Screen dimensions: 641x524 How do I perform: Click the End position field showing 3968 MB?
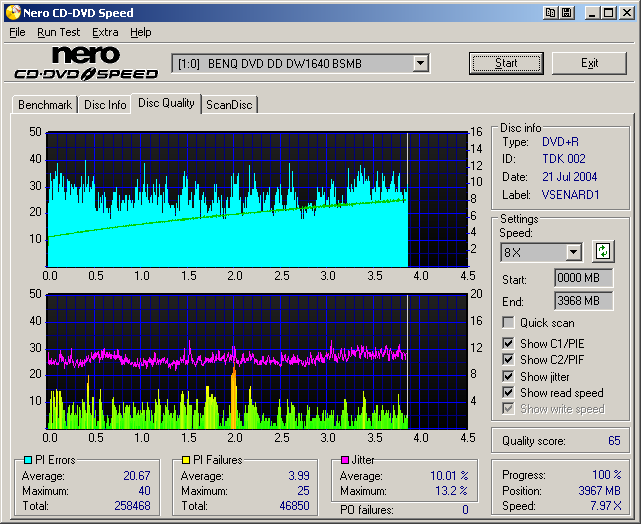tap(583, 300)
